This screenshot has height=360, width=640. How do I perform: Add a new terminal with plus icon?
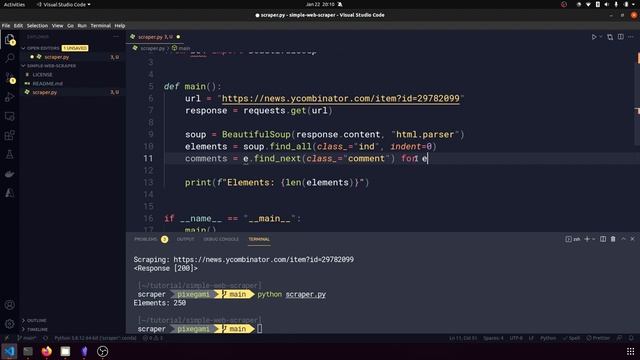[x=587, y=239]
